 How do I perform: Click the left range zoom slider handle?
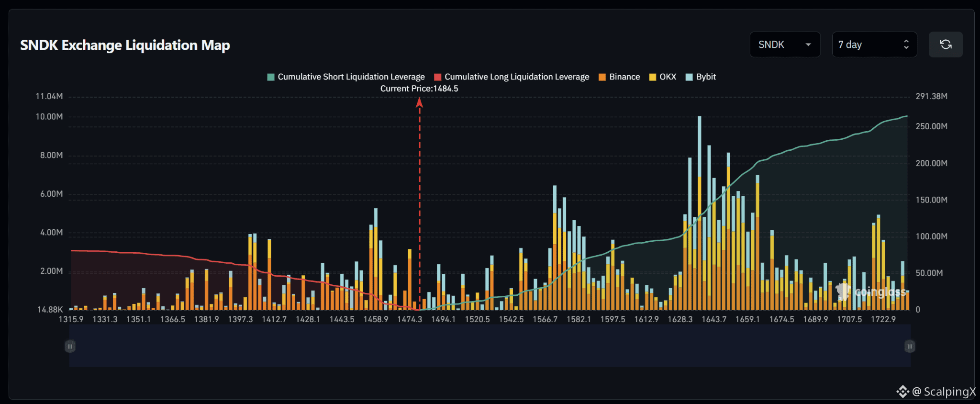click(x=70, y=346)
